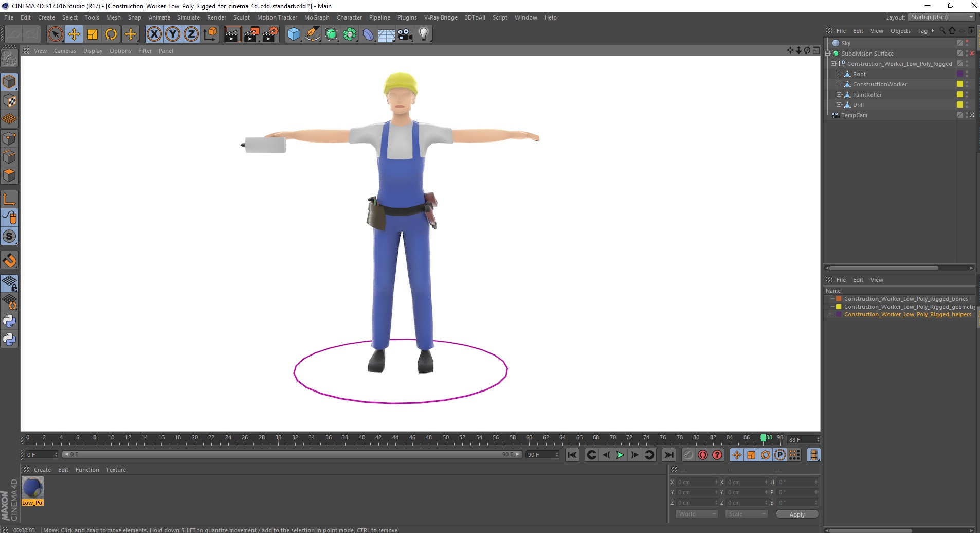Play the animation forward

(x=621, y=455)
